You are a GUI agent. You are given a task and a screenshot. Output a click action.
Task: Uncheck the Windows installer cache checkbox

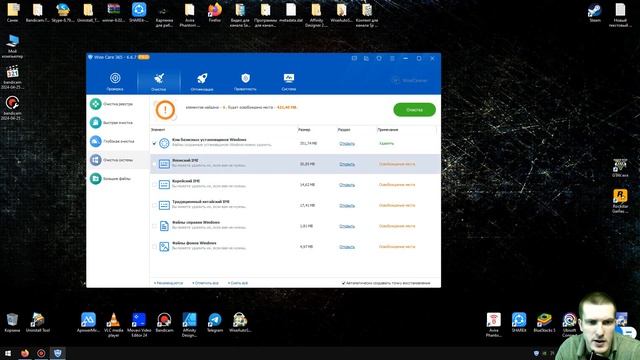(x=154, y=143)
